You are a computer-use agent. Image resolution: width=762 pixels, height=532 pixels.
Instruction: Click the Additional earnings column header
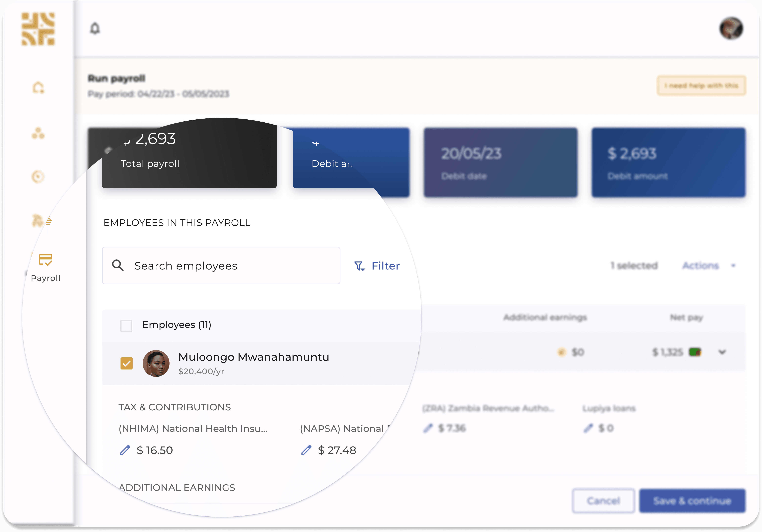click(545, 317)
